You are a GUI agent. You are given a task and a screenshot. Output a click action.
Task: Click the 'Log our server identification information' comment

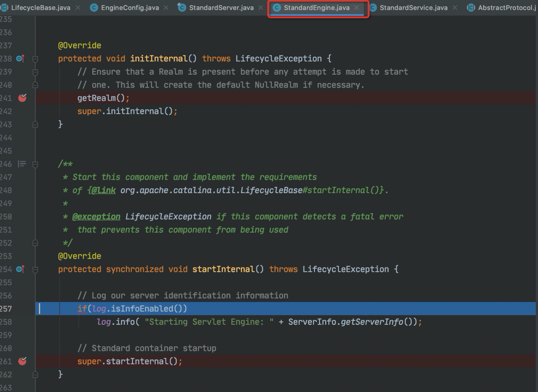coord(183,295)
